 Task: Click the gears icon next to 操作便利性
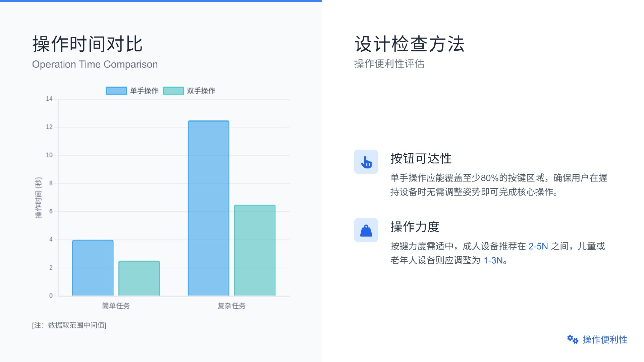point(573,340)
